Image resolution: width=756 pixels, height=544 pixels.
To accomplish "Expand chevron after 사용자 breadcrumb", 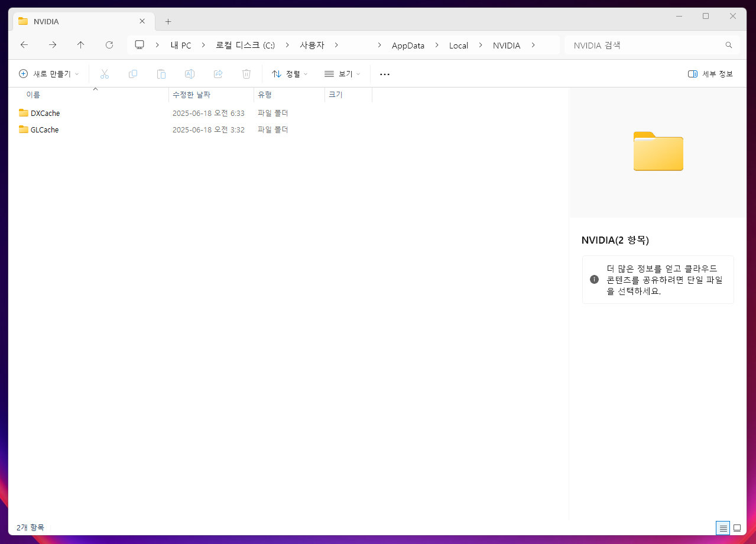I will point(336,45).
